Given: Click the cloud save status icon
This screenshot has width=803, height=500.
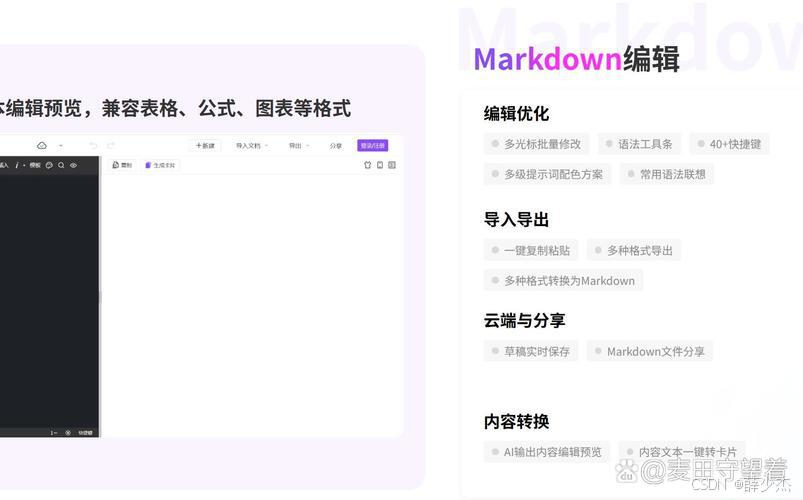Looking at the screenshot, I should 42,145.
